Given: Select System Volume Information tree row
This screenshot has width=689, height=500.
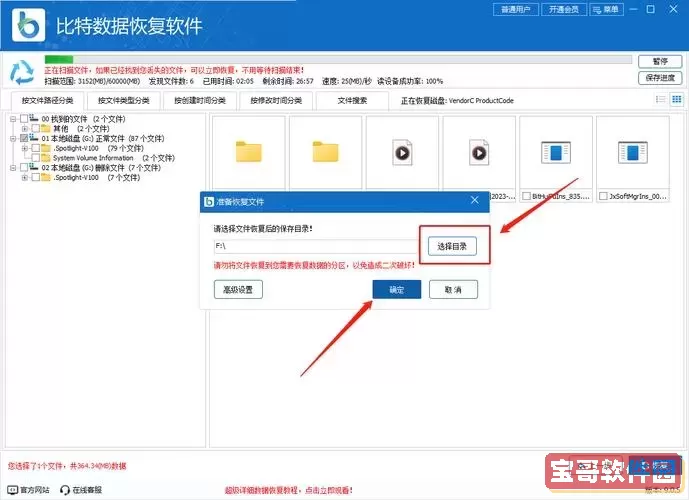Looking at the screenshot, I should 114,158.
